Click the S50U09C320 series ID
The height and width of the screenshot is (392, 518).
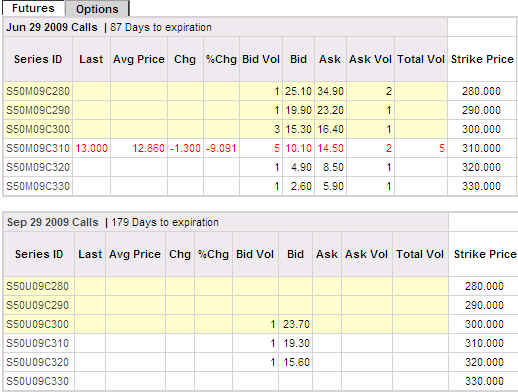click(37, 362)
